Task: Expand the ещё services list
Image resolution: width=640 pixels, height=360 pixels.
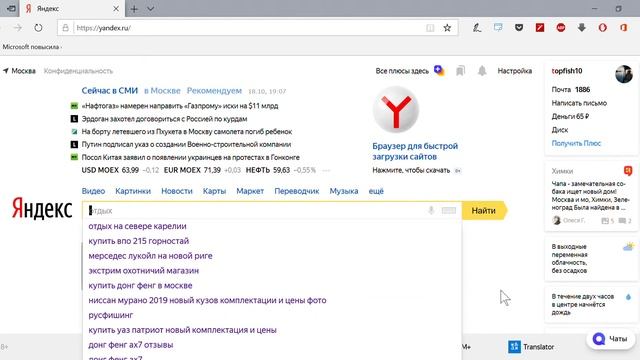Action: 376,191
